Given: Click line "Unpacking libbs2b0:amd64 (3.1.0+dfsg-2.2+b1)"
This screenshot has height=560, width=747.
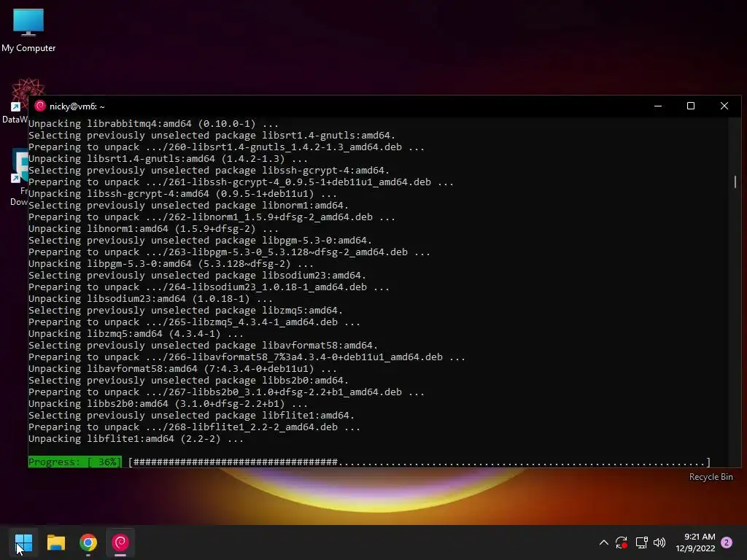Looking at the screenshot, I should coord(169,404).
